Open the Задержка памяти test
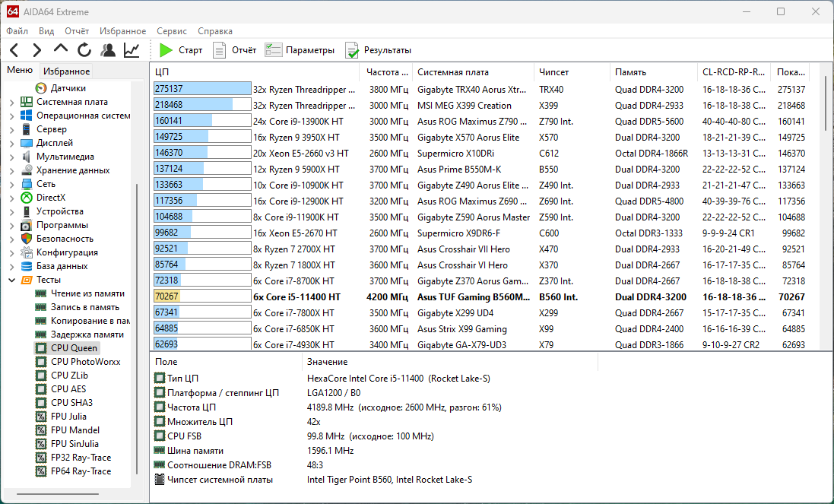Viewport: 834px width, 504px height. click(87, 334)
